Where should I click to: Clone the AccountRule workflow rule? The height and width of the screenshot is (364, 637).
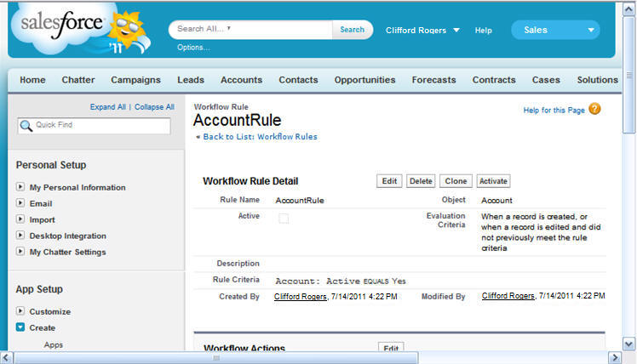456,181
